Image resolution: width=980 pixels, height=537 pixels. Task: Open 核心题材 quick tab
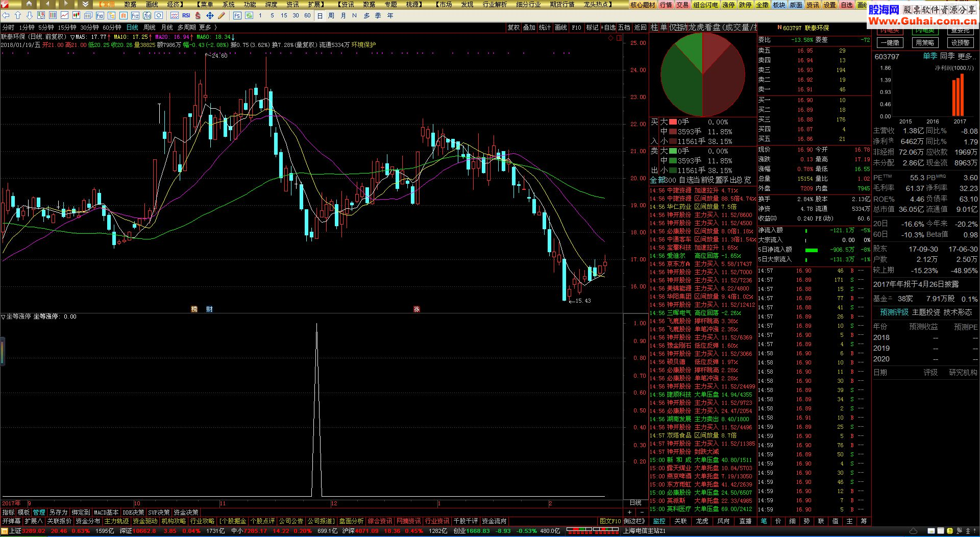tap(643, 5)
